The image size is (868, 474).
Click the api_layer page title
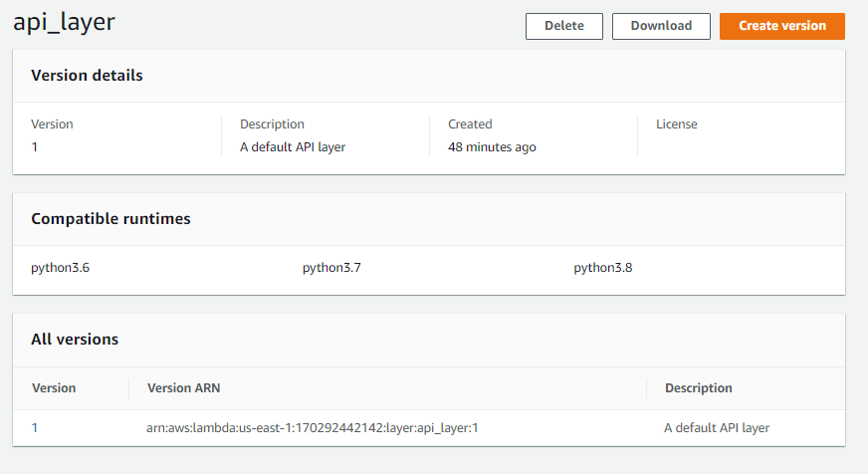65,23
